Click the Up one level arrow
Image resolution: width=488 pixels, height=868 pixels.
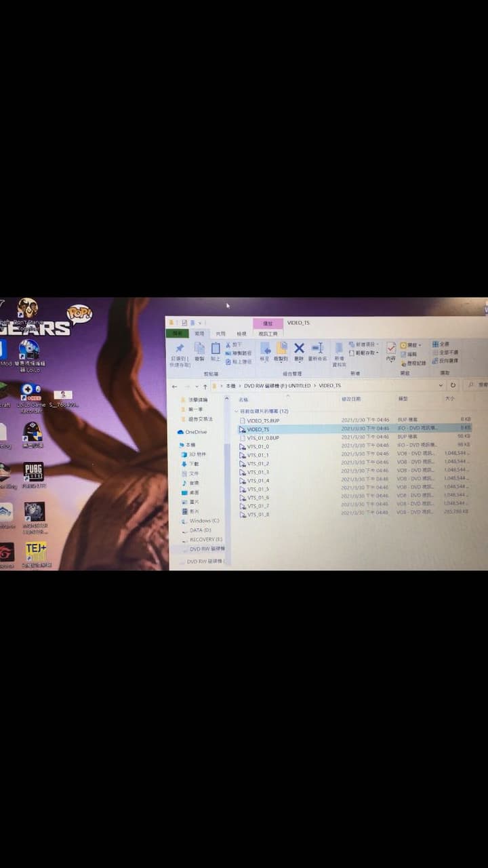(x=205, y=386)
